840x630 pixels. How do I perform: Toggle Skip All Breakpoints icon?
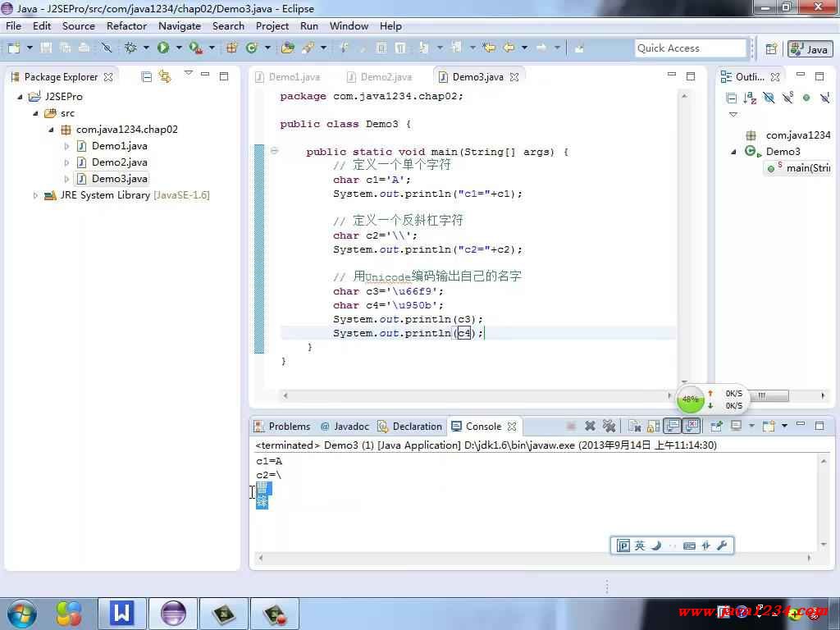[107, 48]
